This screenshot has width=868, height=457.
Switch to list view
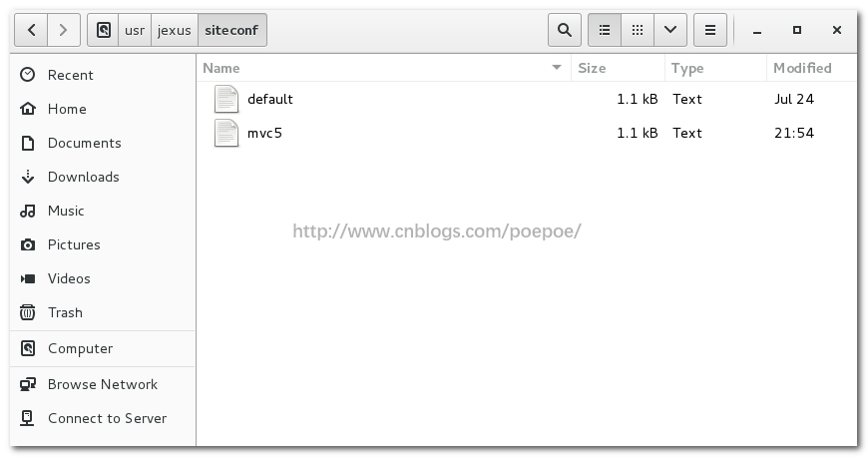click(605, 30)
